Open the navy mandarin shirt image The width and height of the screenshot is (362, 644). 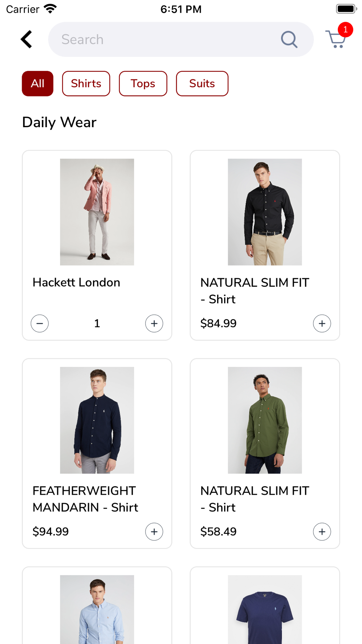tap(97, 420)
